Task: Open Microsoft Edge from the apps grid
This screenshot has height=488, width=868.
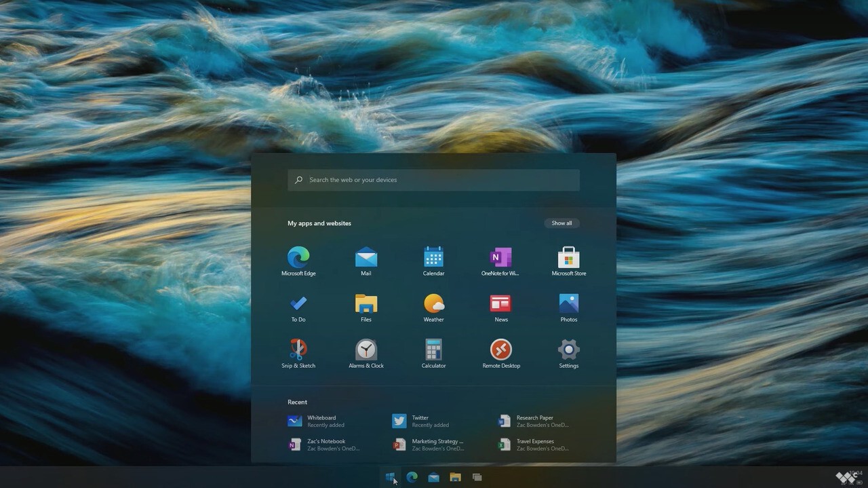Action: [x=298, y=261]
